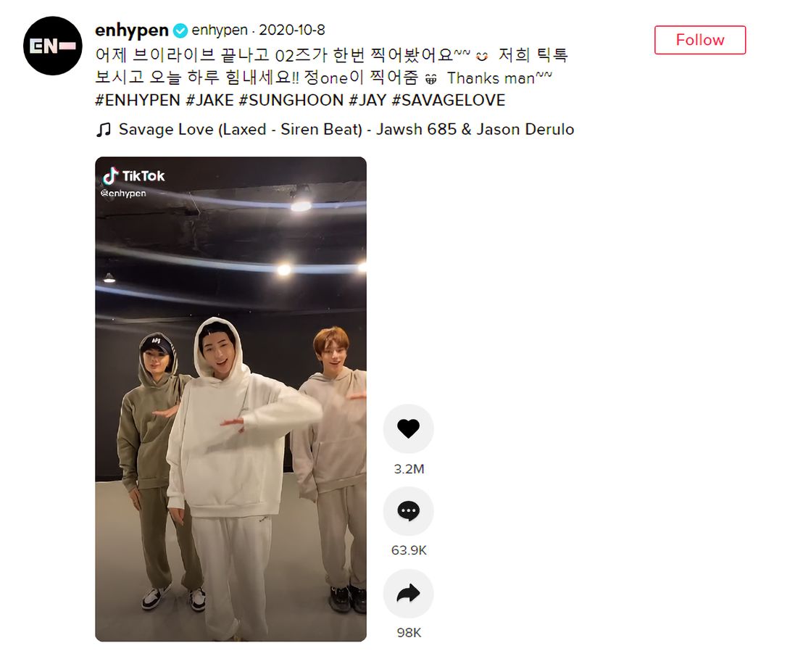Click the ENHYPEN profile avatar

pyautogui.click(x=53, y=46)
